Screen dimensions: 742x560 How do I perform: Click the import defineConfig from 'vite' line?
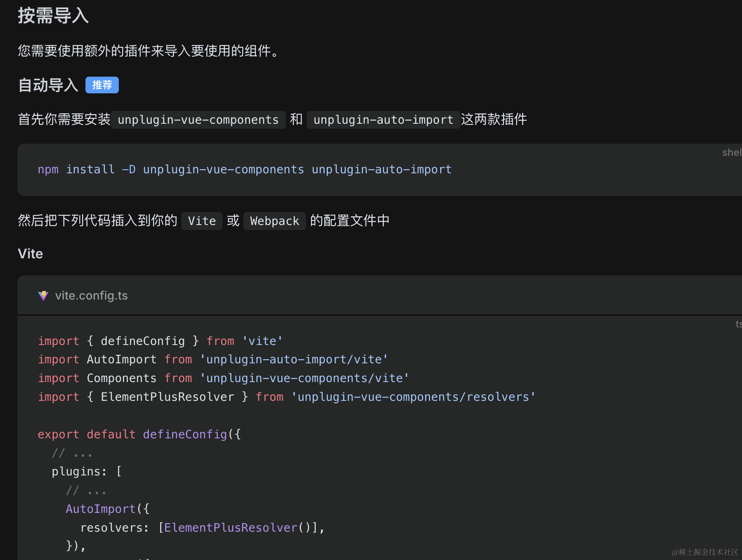click(x=160, y=341)
